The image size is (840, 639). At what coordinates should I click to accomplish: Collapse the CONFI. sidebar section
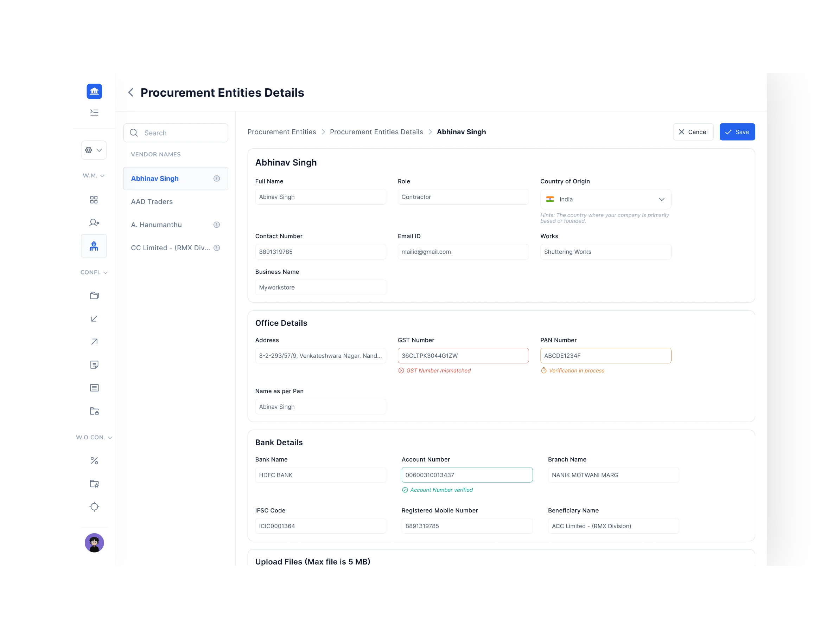[x=94, y=272]
